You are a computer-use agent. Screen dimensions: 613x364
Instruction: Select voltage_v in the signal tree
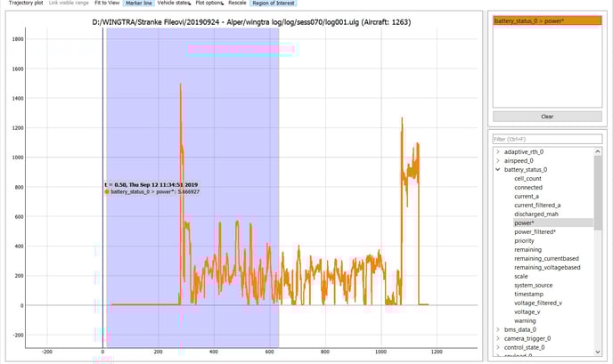(x=527, y=312)
